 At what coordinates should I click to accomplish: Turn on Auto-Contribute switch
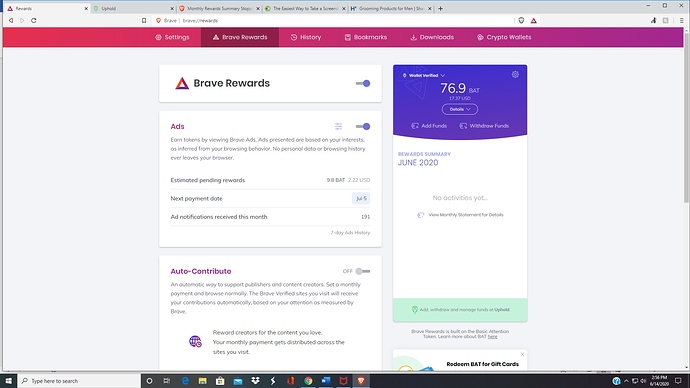(x=363, y=271)
